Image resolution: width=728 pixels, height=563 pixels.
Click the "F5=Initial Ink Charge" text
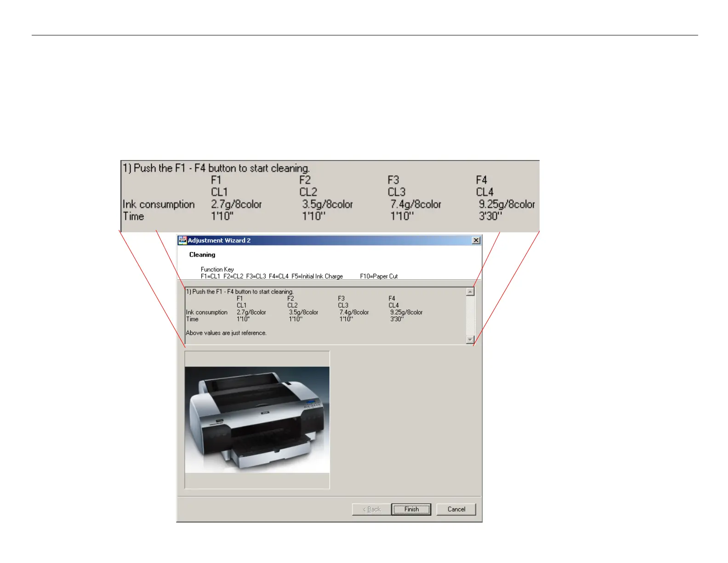[317, 276]
